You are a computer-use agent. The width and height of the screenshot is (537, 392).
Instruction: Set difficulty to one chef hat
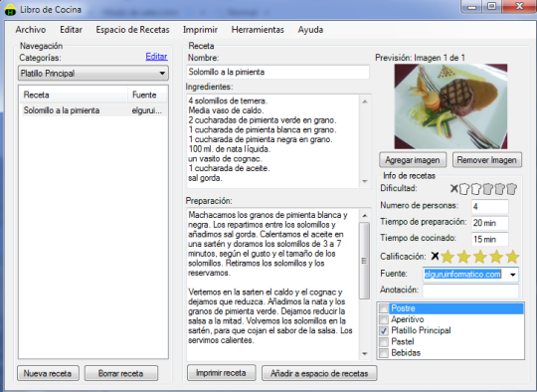463,188
